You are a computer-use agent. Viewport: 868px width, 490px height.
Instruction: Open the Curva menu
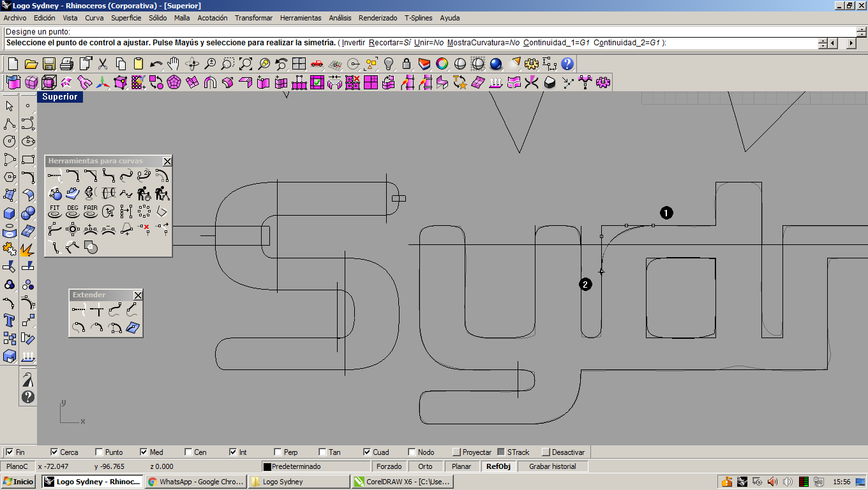point(94,18)
